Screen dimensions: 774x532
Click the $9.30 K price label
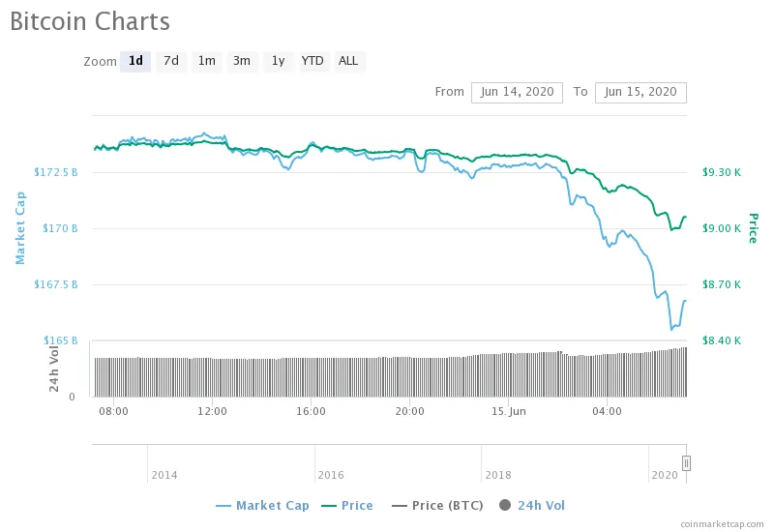[722, 172]
